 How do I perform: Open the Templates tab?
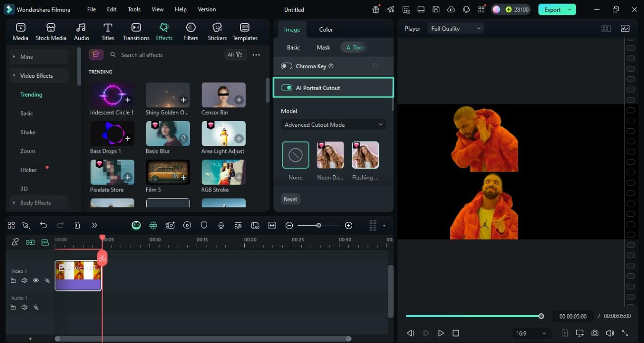(x=245, y=32)
